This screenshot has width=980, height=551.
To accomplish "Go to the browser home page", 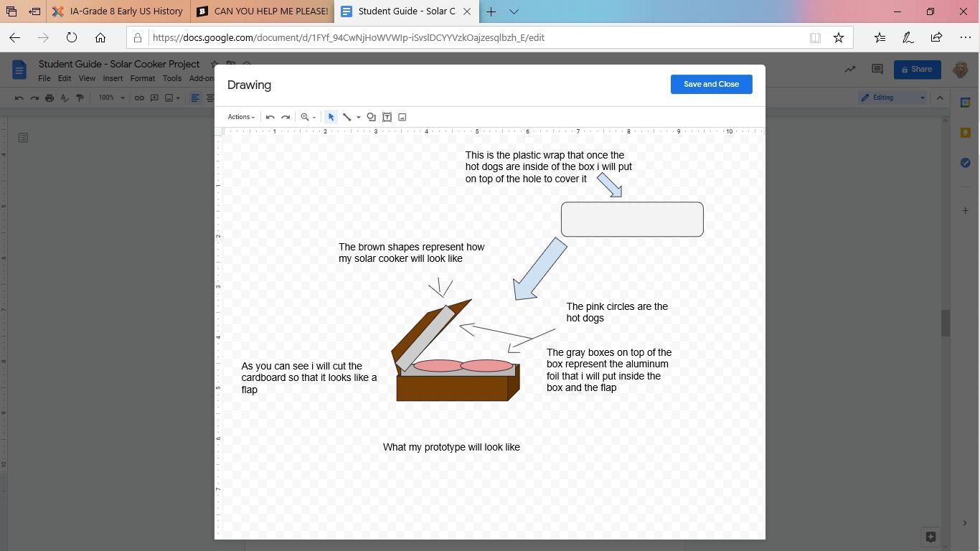I will coord(100,37).
